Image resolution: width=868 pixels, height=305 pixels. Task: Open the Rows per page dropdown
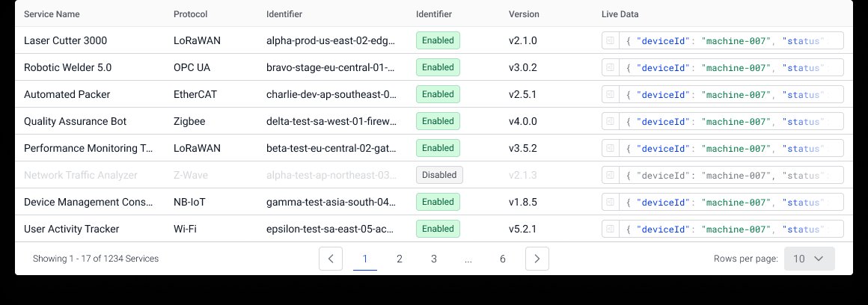point(809,259)
